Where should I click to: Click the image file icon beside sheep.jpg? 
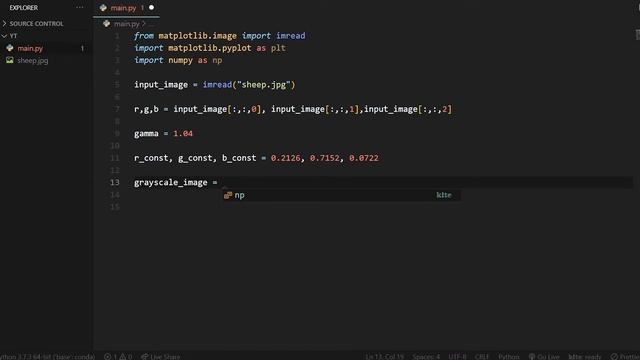coord(10,60)
